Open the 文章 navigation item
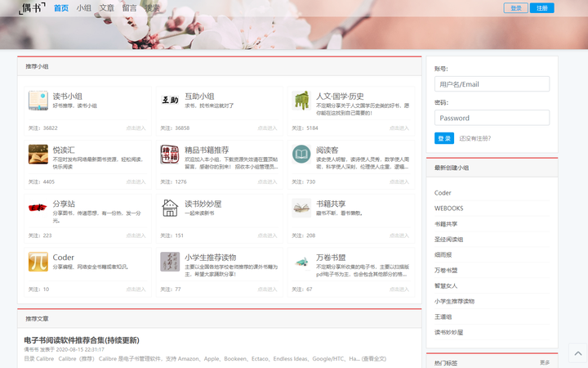 [x=106, y=8]
